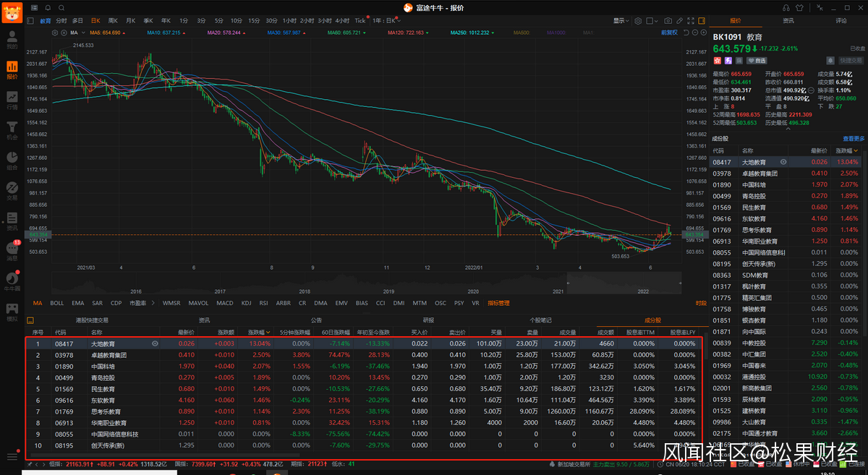Switch to the 资讯 tab in right panel
Screen dimensions: 868x475
coord(788,21)
